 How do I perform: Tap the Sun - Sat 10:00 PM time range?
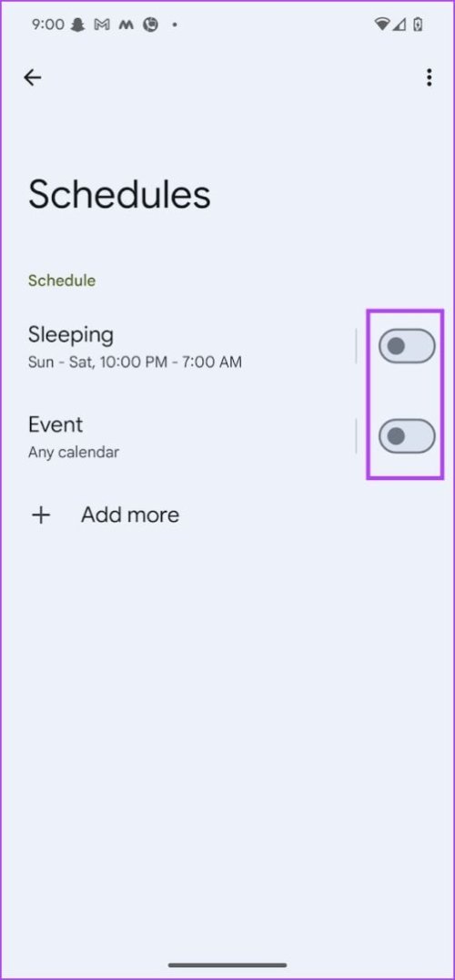pyautogui.click(x=135, y=362)
